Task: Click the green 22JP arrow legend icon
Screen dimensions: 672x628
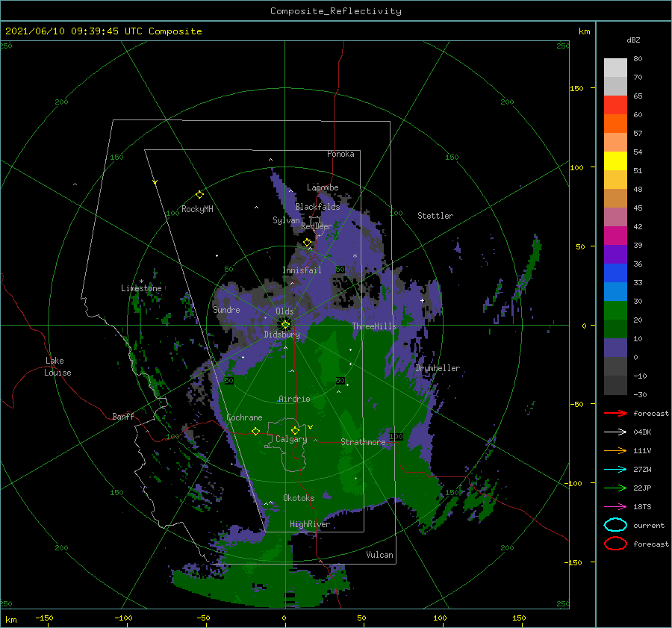Action: coord(615,488)
